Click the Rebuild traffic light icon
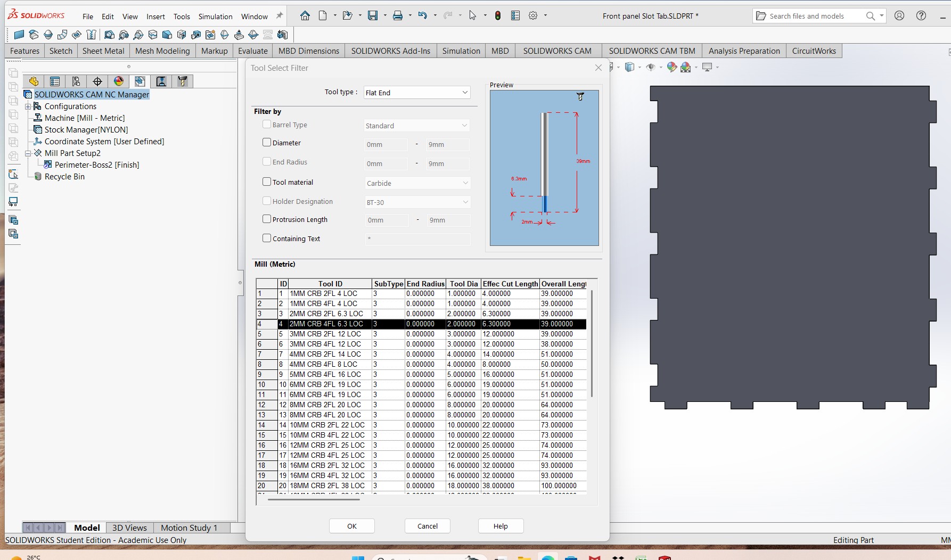 tap(498, 16)
